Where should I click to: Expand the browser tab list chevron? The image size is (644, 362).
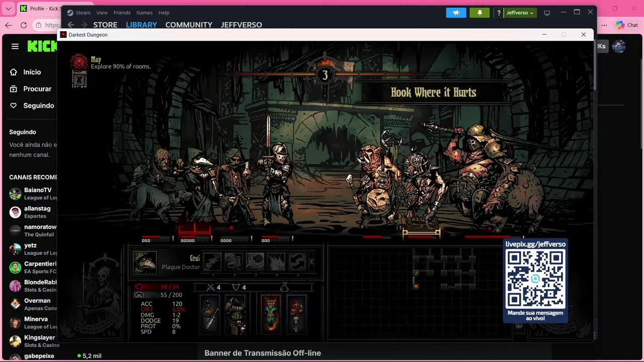point(8,9)
